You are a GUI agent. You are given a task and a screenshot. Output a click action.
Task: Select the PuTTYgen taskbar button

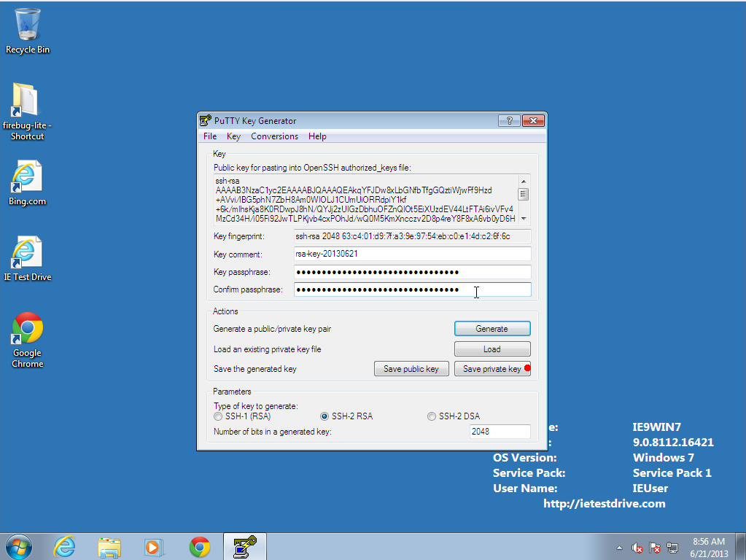[x=244, y=547]
